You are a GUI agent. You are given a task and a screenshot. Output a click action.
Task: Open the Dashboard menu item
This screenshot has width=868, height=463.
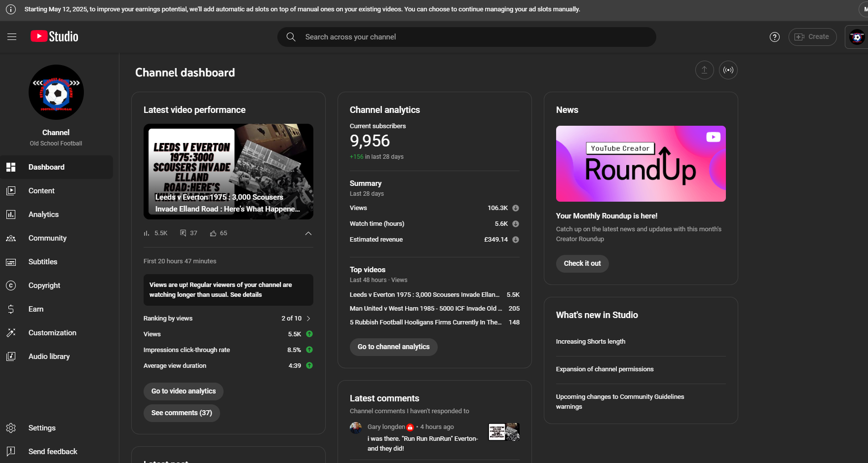[x=57, y=167]
